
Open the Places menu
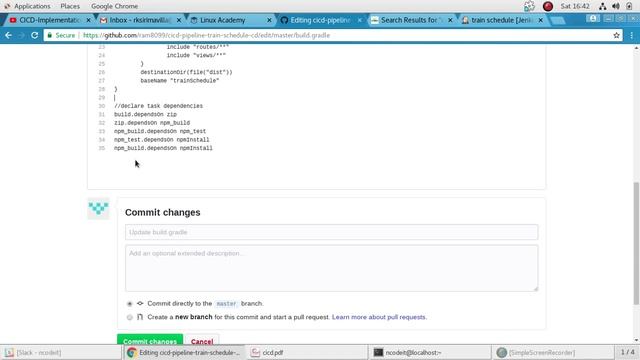click(70, 6)
